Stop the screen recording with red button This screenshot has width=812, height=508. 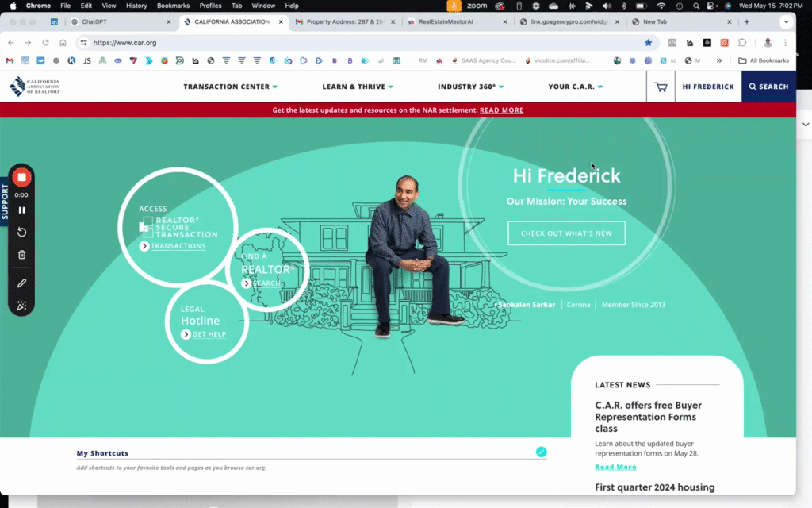[21, 177]
